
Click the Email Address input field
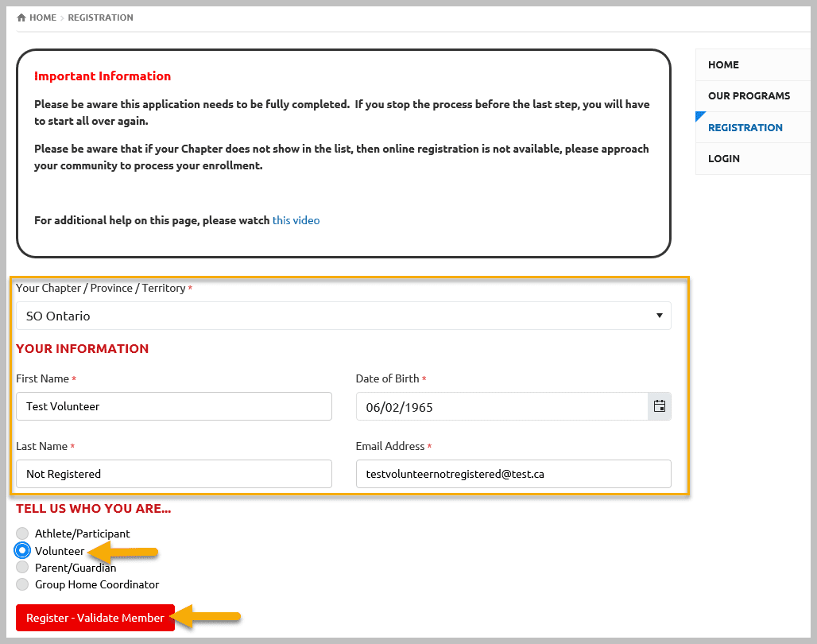(513, 474)
